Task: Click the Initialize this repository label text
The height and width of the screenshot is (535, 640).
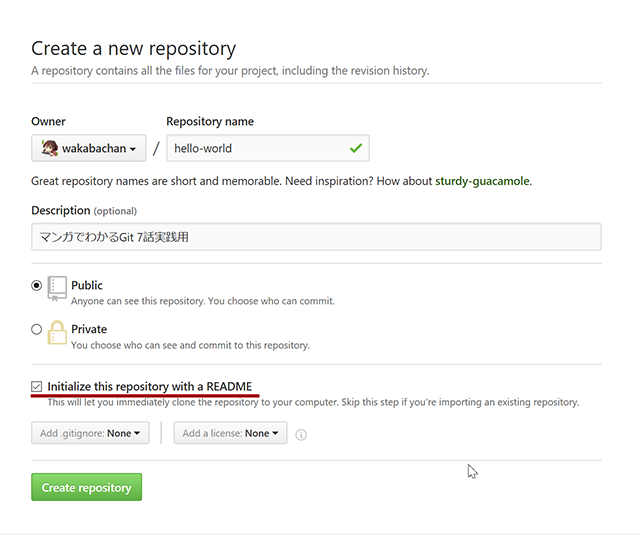Action: click(x=149, y=386)
